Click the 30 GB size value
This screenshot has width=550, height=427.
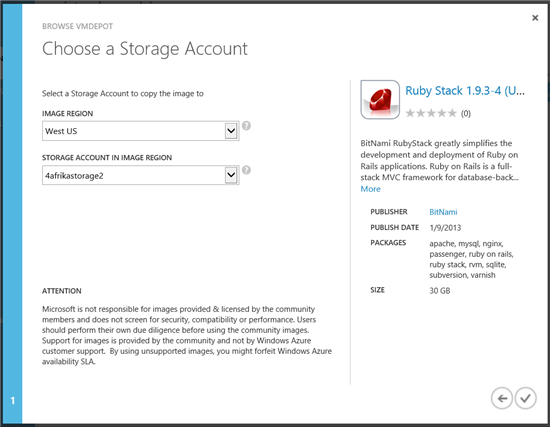pos(440,291)
